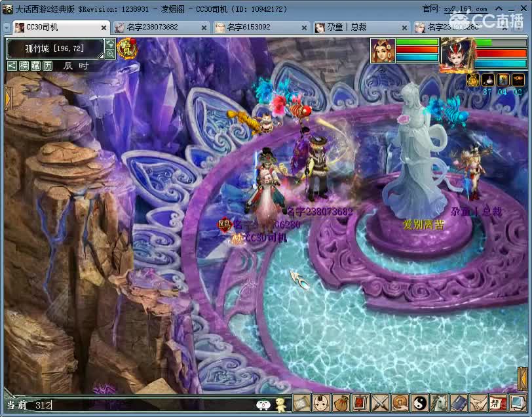Image resolution: width=532 pixels, height=417 pixels.
Task: Open the world map icon above magnifier
Action: coord(110,44)
